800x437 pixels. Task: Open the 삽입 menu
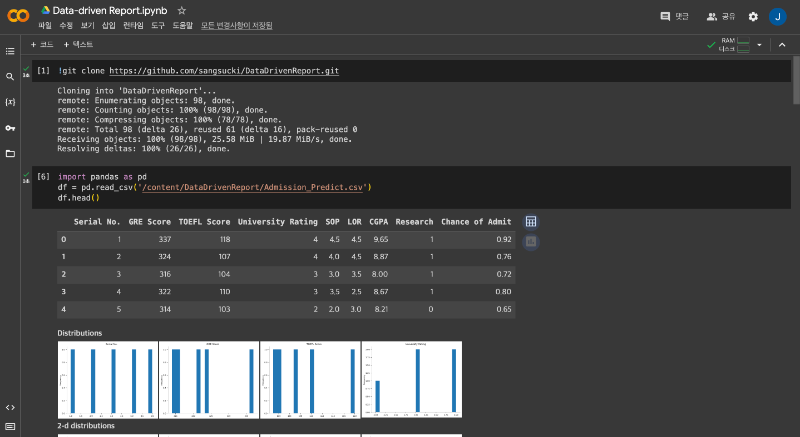point(108,25)
